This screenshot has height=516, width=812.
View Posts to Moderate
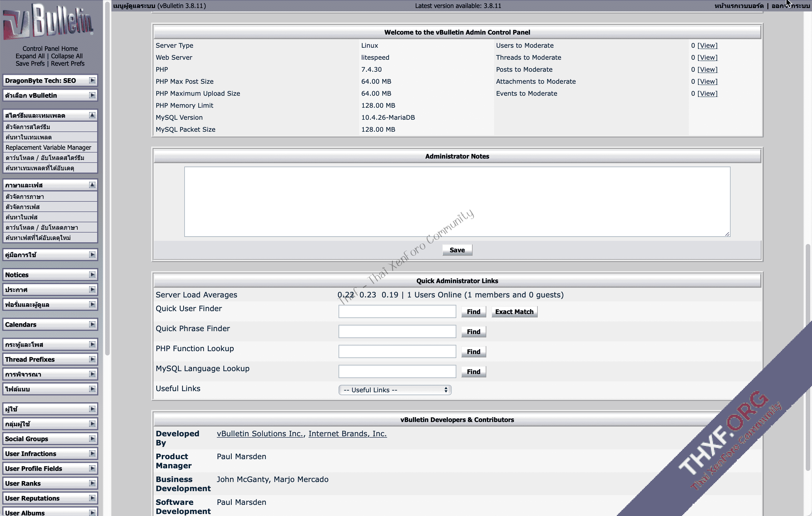coord(707,69)
